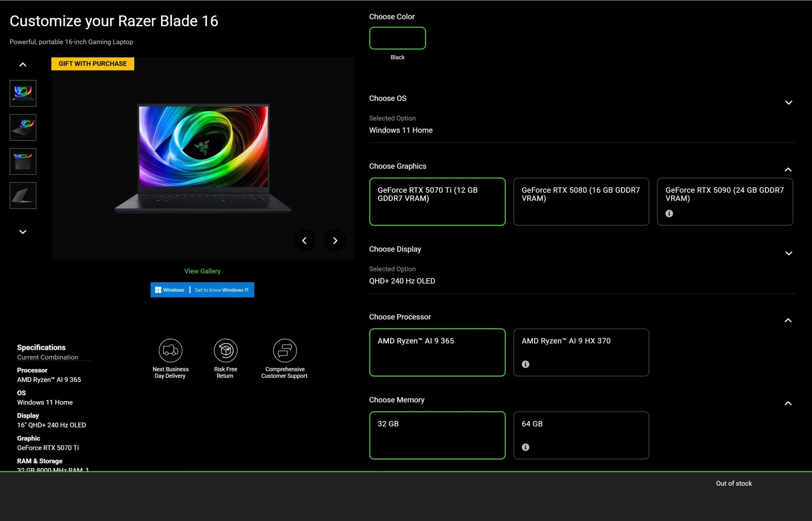The image size is (812, 521).
Task: Click the Next Business Day Delivery icon
Action: click(x=170, y=350)
